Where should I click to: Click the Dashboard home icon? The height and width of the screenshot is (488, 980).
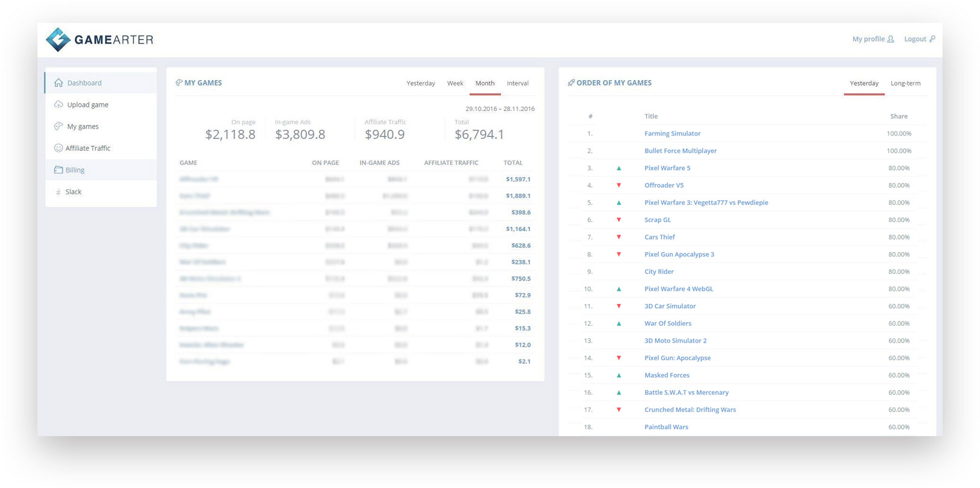coord(59,83)
